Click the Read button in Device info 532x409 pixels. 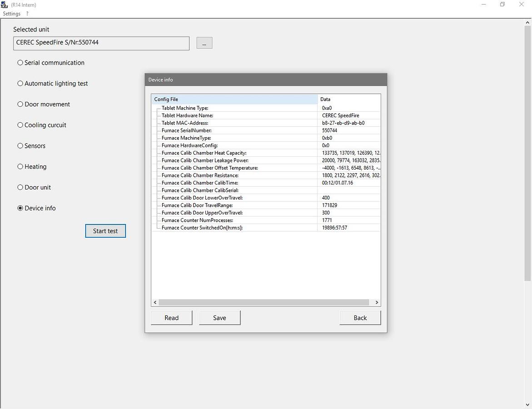pos(171,318)
